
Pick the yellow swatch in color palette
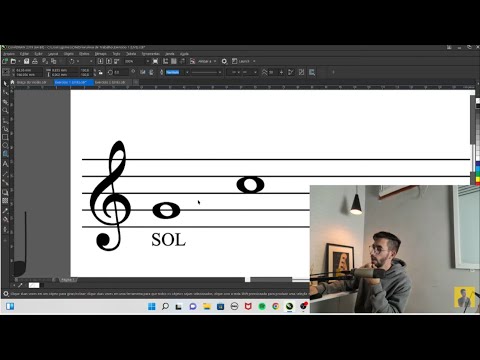[x=477, y=180]
